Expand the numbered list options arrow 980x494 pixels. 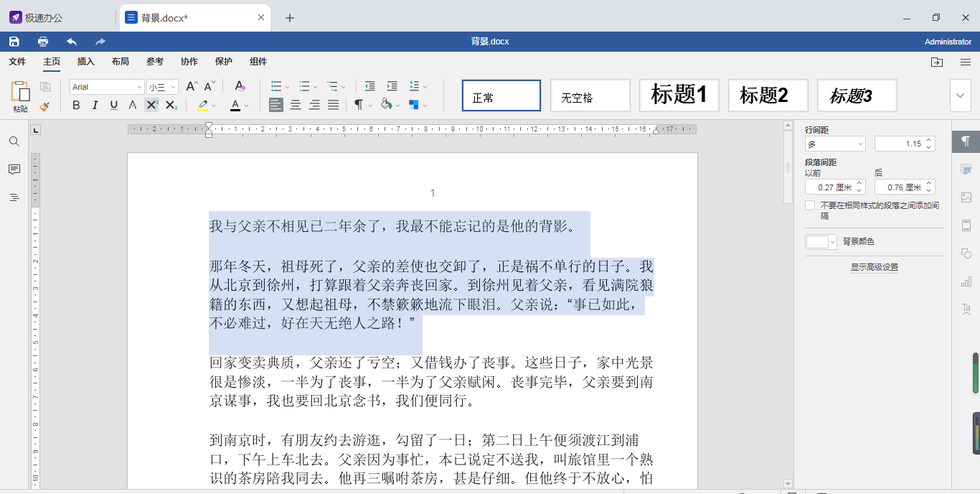[x=316, y=87]
